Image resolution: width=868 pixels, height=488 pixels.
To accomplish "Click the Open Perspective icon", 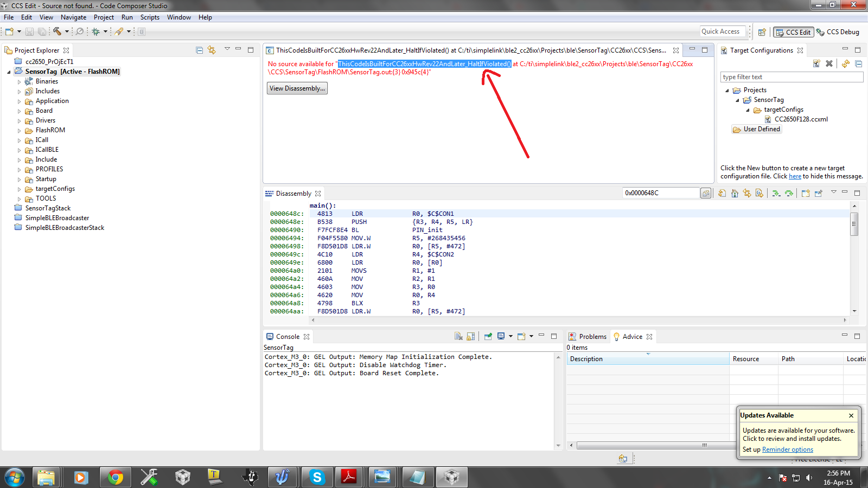I will coord(762,32).
